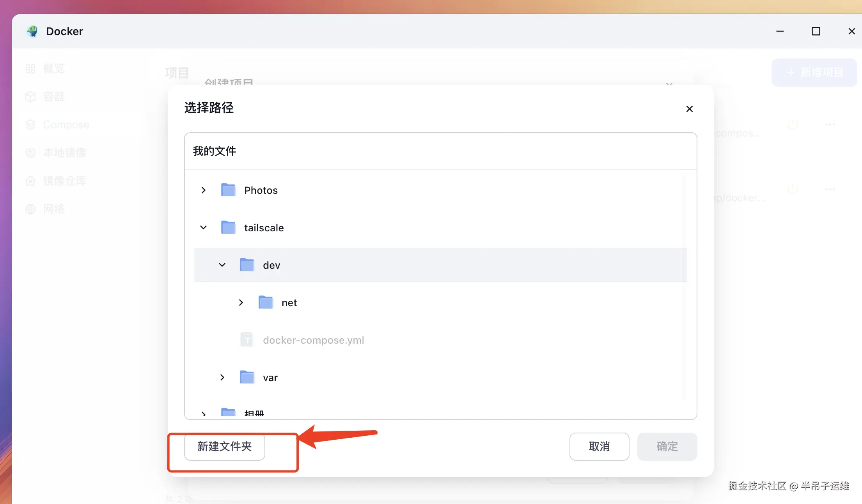
Task: Click the var folder icon
Action: 247,377
